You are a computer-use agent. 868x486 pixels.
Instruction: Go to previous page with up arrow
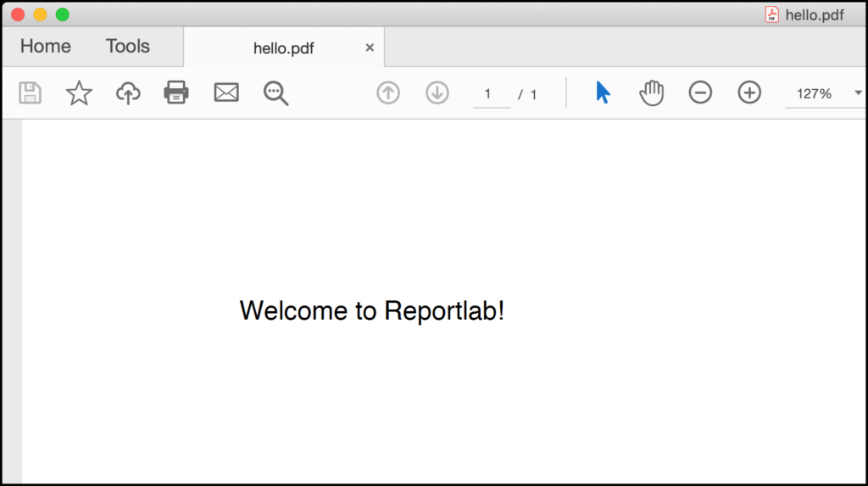coord(388,92)
